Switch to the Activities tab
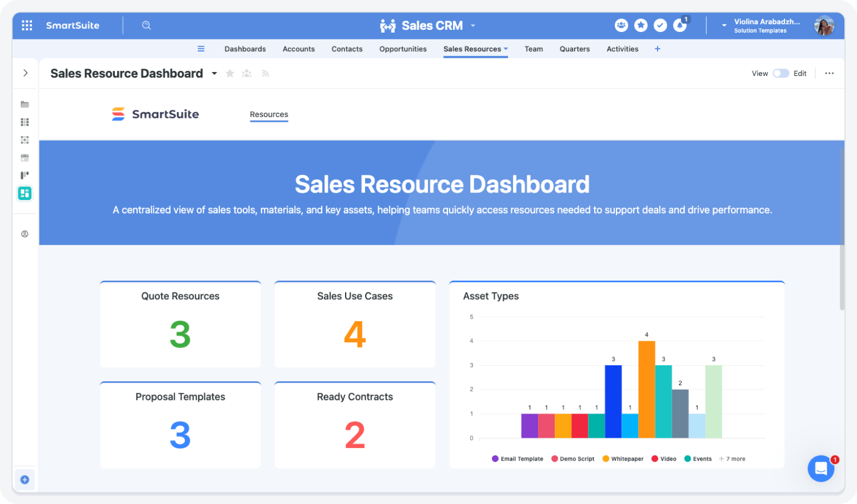 pyautogui.click(x=622, y=49)
